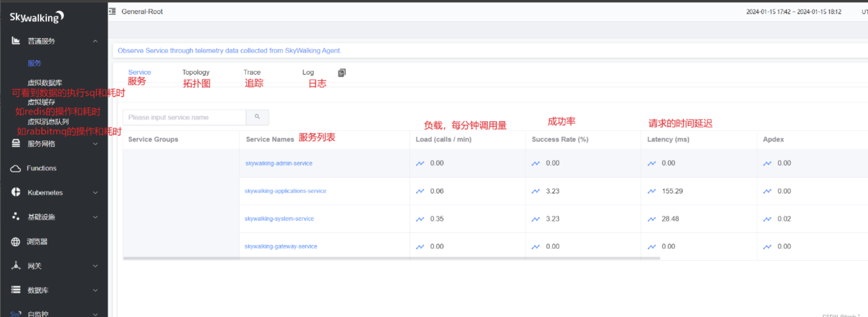Viewport: 868px width, 317px height.
Task: Click the 28.48 latency value
Action: (670, 219)
